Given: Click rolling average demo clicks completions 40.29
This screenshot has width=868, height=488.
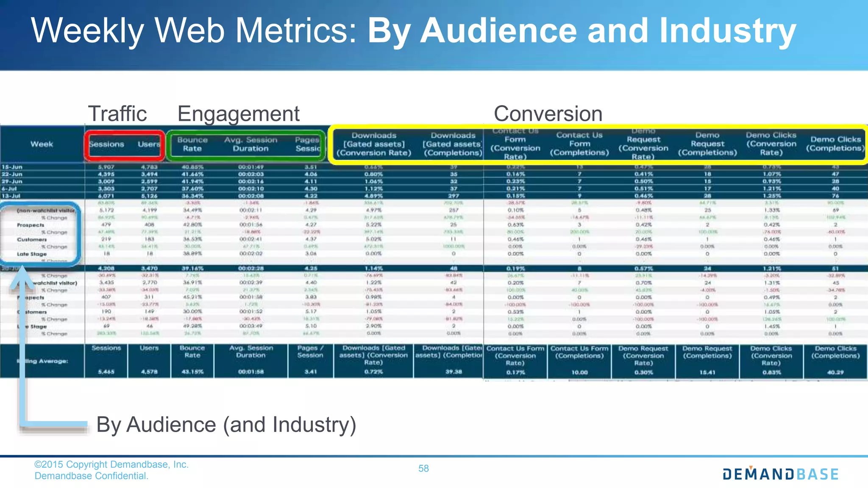Looking at the screenshot, I should click(835, 372).
